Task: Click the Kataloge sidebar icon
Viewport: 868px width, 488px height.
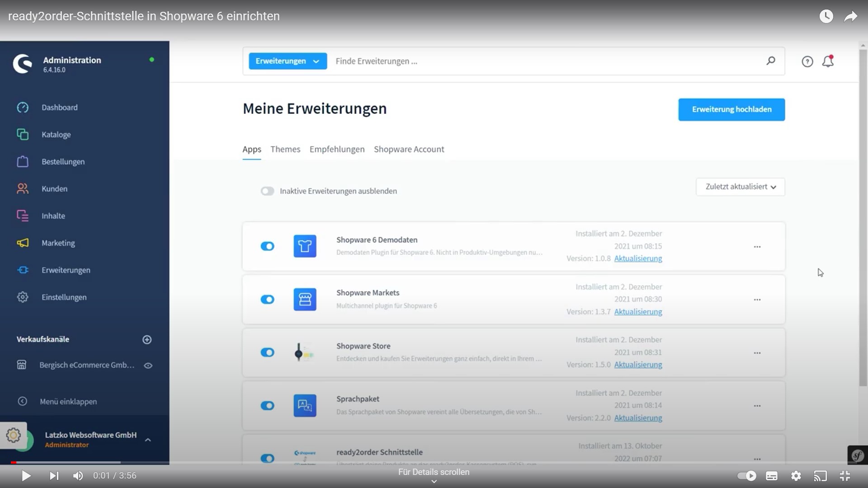Action: (x=23, y=135)
